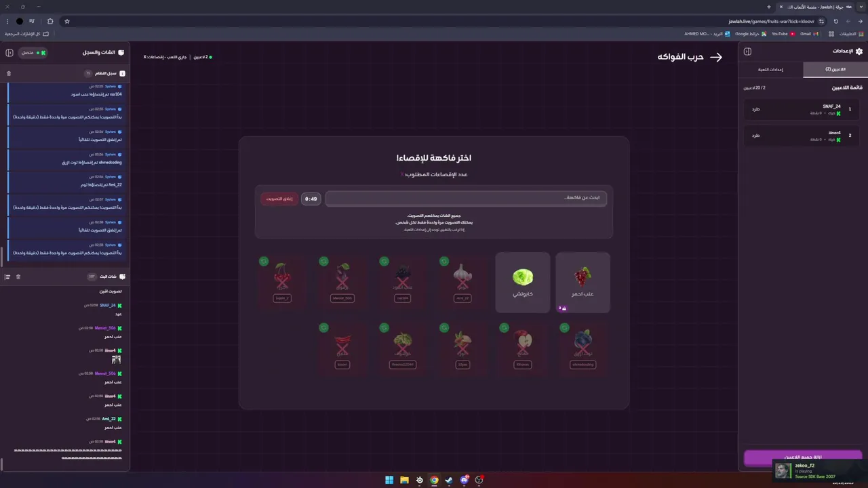The image size is (868, 488).
Task: Click the Kick connected status badge
Action: 33,52
